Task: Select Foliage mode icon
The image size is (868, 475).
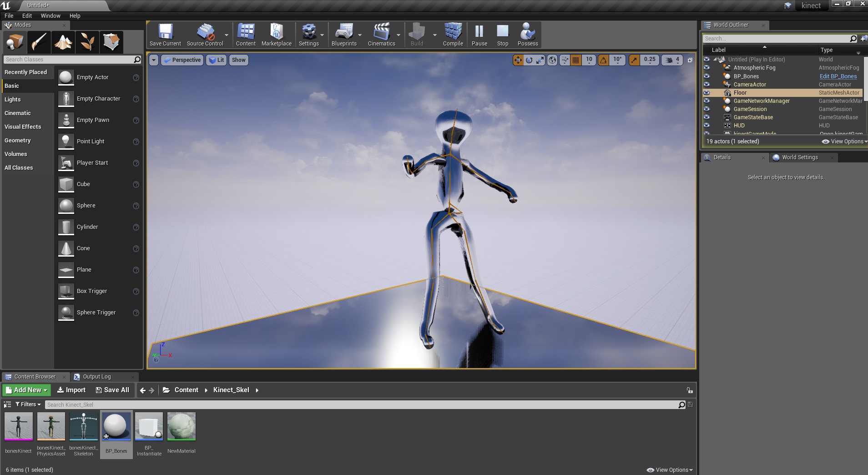Action: (87, 42)
